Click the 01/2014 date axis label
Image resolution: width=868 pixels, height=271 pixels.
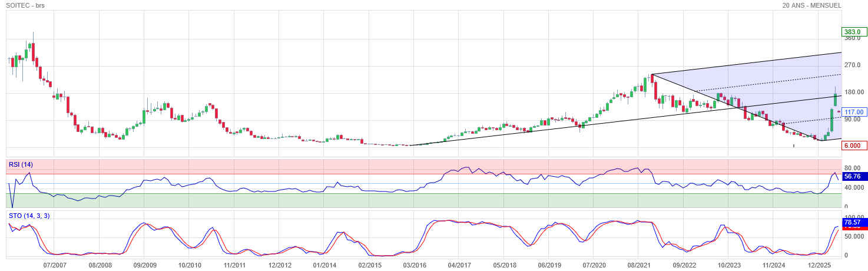[x=324, y=266]
